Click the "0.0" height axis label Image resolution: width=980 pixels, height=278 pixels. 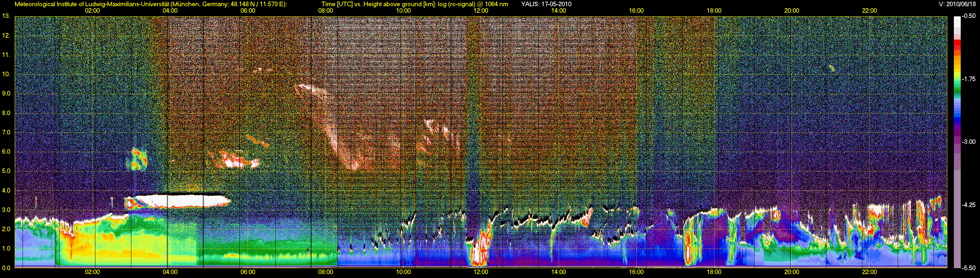pos(7,268)
